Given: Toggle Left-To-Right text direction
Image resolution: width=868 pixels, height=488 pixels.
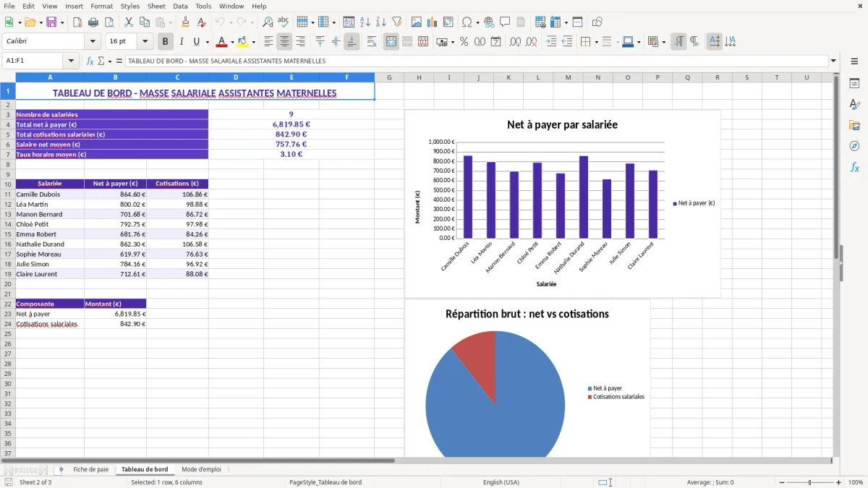Looking at the screenshot, I should pyautogui.click(x=678, y=42).
